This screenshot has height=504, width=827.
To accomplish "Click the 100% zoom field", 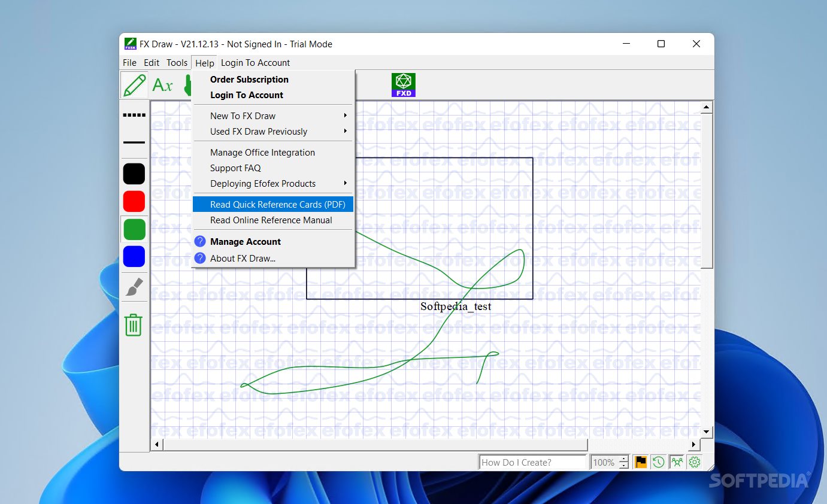I will click(x=604, y=462).
